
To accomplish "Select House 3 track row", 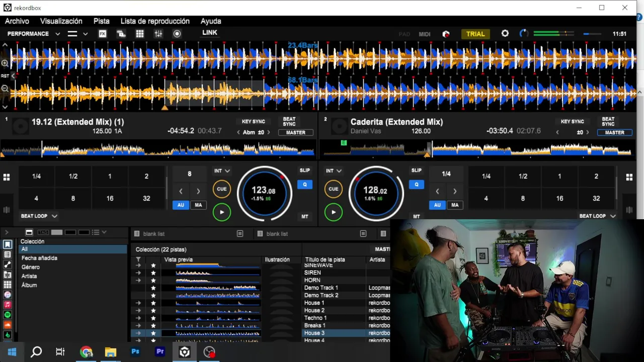I will click(x=260, y=333).
